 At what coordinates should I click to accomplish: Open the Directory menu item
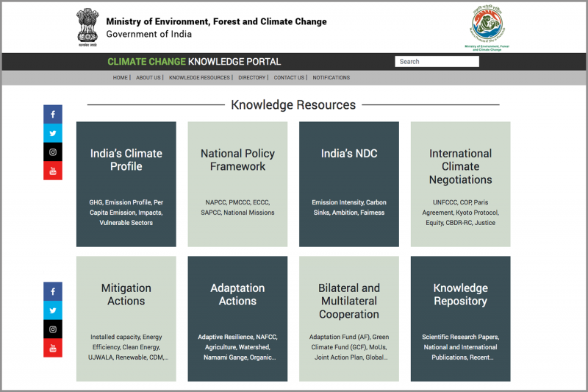tap(251, 78)
